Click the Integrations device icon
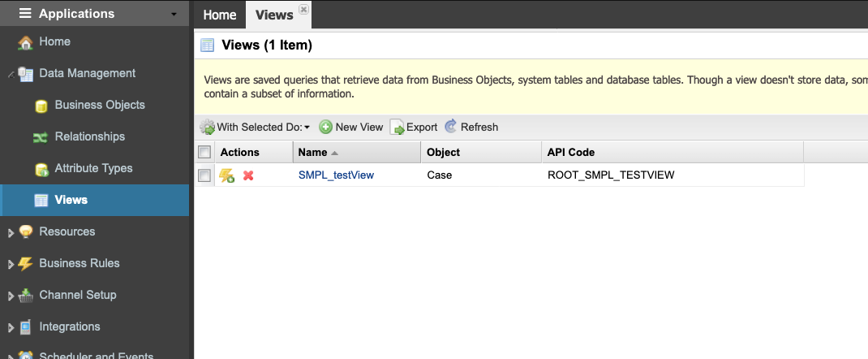Screen dimensions: 868x359 25,327
